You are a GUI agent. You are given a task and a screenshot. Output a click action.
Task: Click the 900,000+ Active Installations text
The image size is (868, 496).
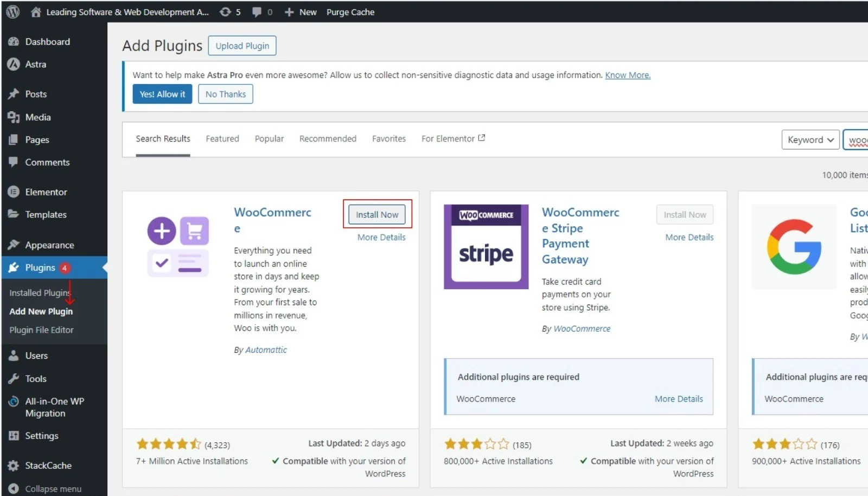click(806, 461)
